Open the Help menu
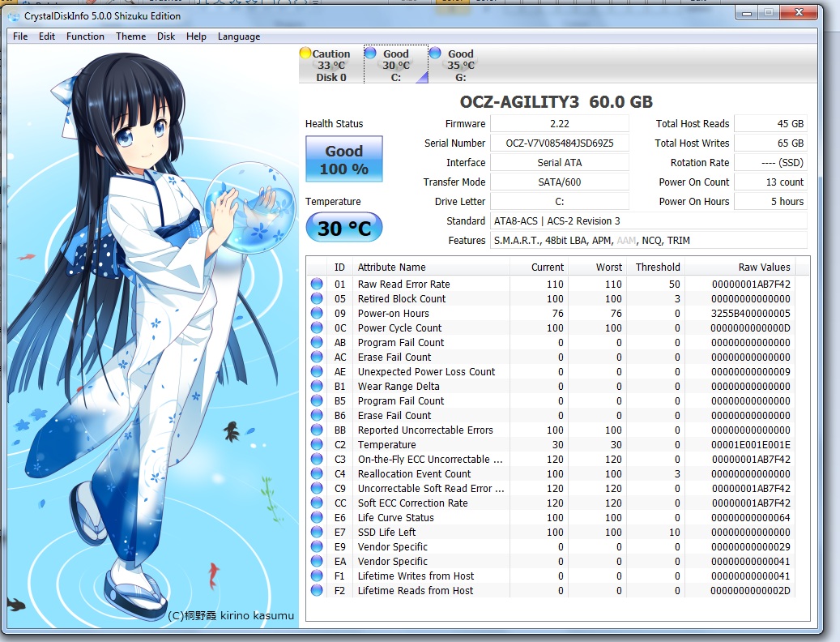Viewport: 840px width, 642px height. pos(196,36)
